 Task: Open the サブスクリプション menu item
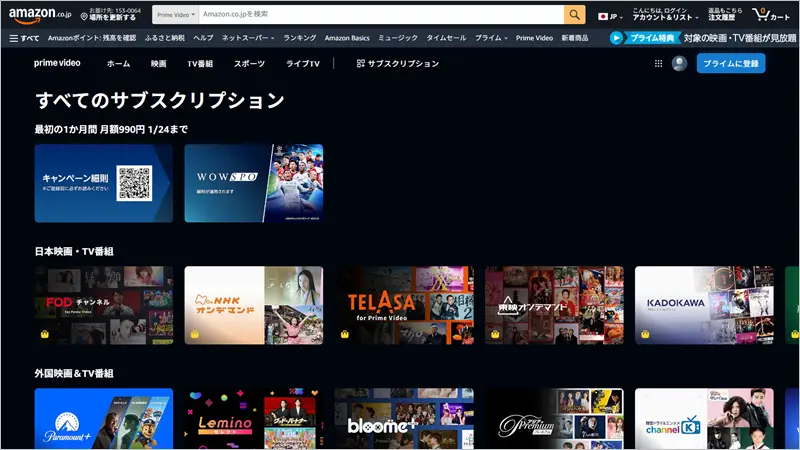[x=397, y=63]
